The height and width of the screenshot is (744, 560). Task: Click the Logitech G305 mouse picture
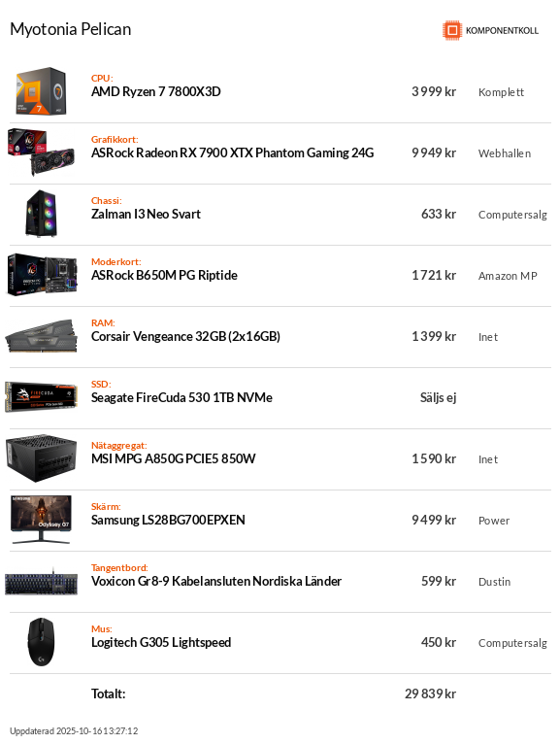click(42, 642)
